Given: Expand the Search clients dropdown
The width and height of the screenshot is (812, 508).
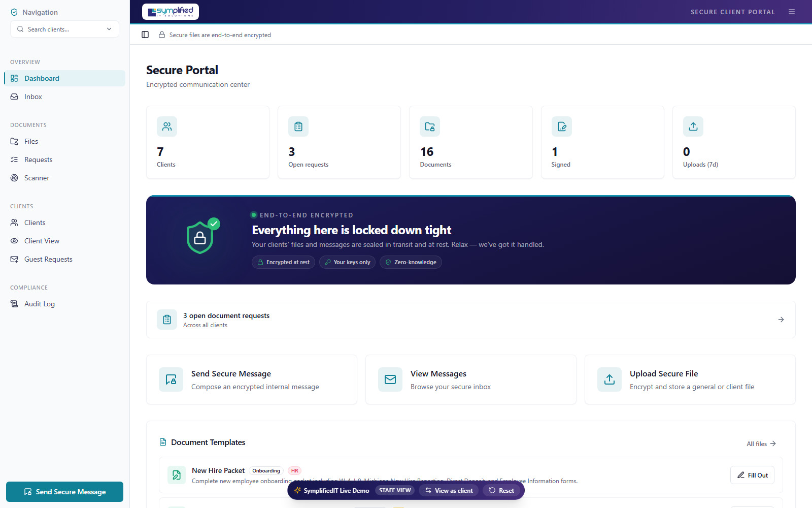Looking at the screenshot, I should tap(65, 29).
